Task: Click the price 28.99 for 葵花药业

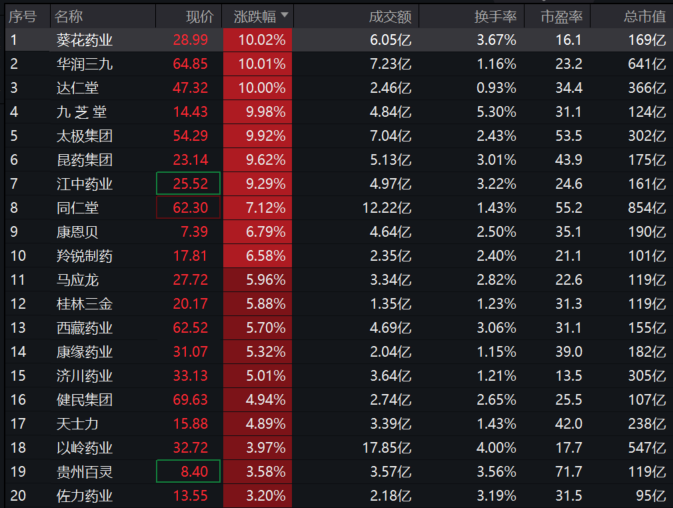Action: point(190,40)
